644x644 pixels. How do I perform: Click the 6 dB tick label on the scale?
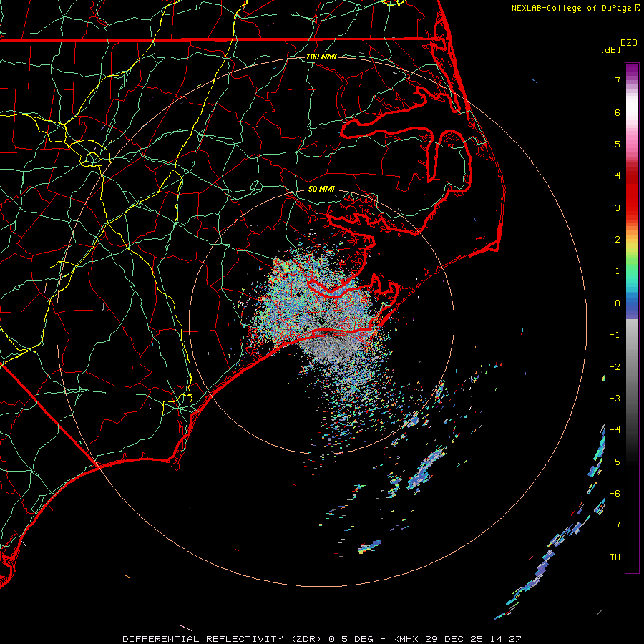(x=618, y=112)
